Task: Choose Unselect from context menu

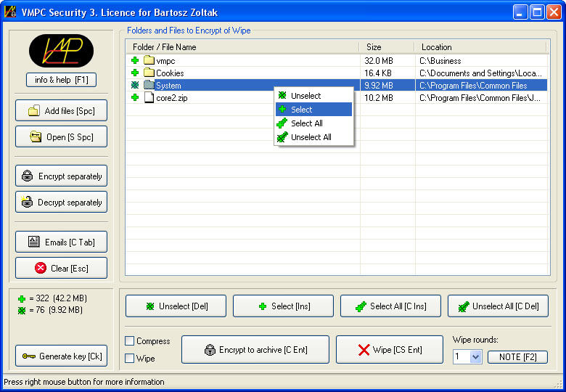Action: point(313,96)
